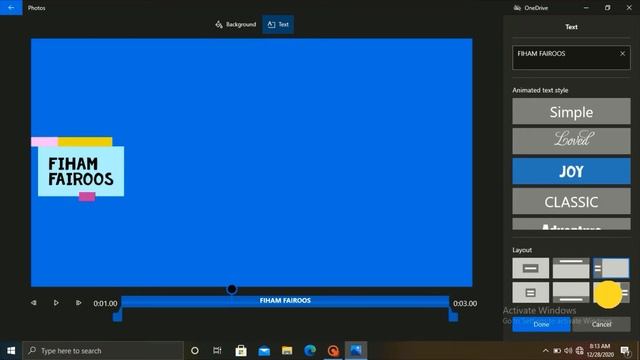Open the notification center
Image resolution: width=640 pixels, height=360 pixels.
[x=625, y=351]
